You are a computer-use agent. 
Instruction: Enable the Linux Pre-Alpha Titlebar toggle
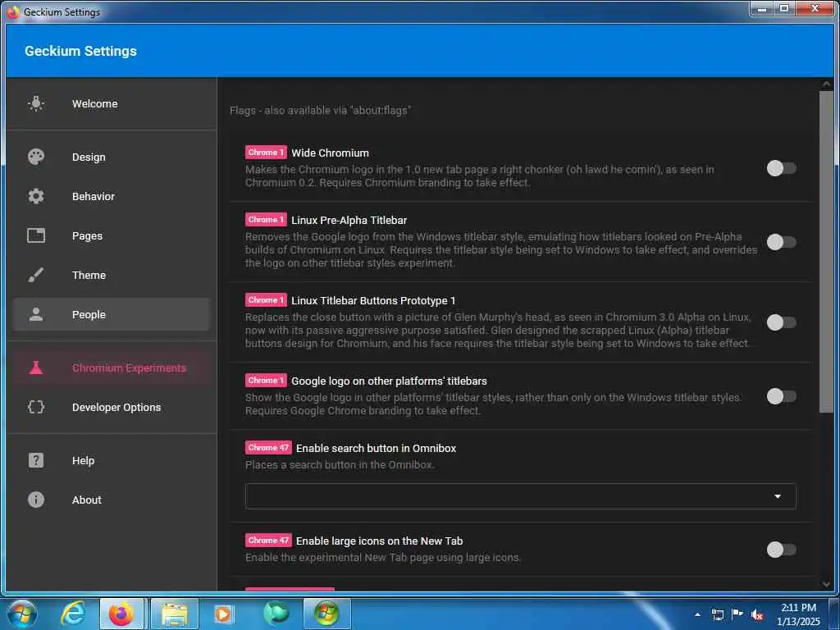[x=782, y=242]
